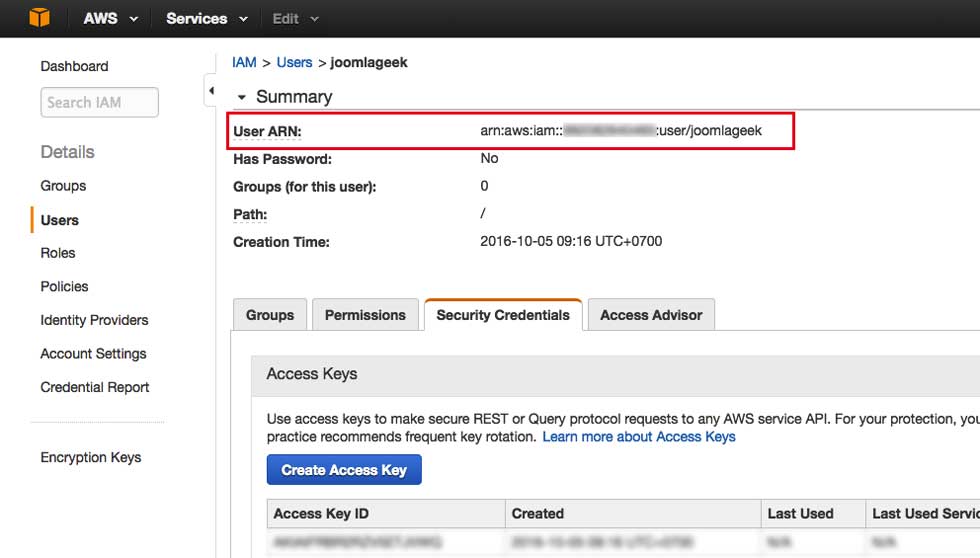
Task: Collapse the Summary section triangle
Action: coord(241,97)
